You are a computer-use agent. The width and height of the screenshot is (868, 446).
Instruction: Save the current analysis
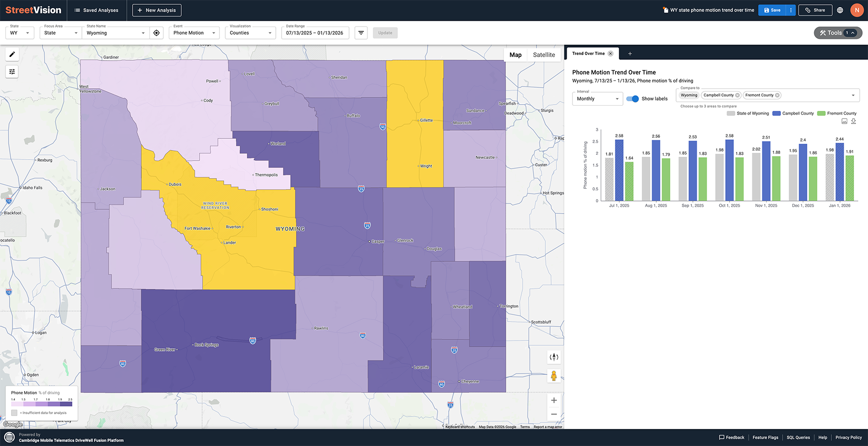coord(772,10)
